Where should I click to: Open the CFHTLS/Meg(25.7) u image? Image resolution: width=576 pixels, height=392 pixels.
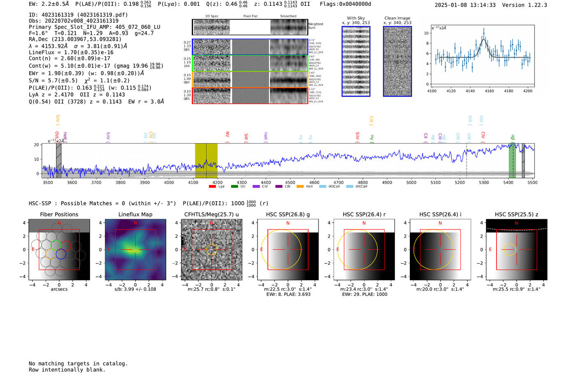(211, 250)
